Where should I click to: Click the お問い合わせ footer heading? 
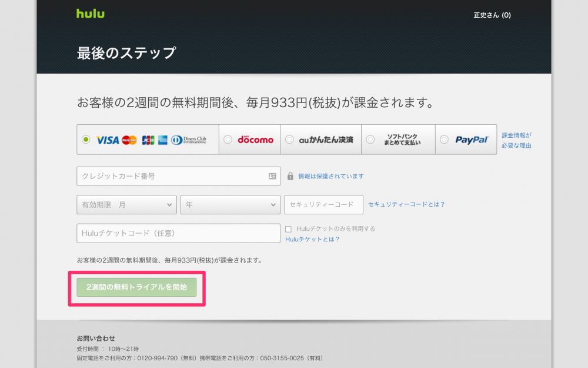pyautogui.click(x=96, y=338)
